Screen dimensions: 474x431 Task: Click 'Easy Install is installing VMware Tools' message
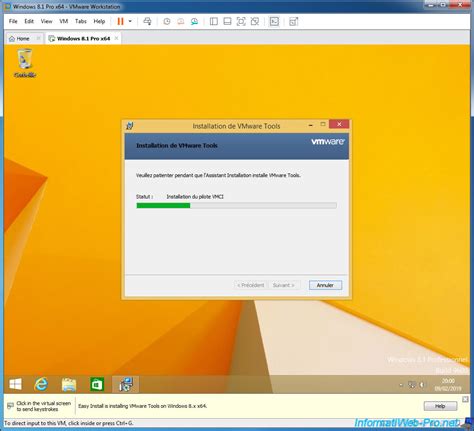pos(143,406)
